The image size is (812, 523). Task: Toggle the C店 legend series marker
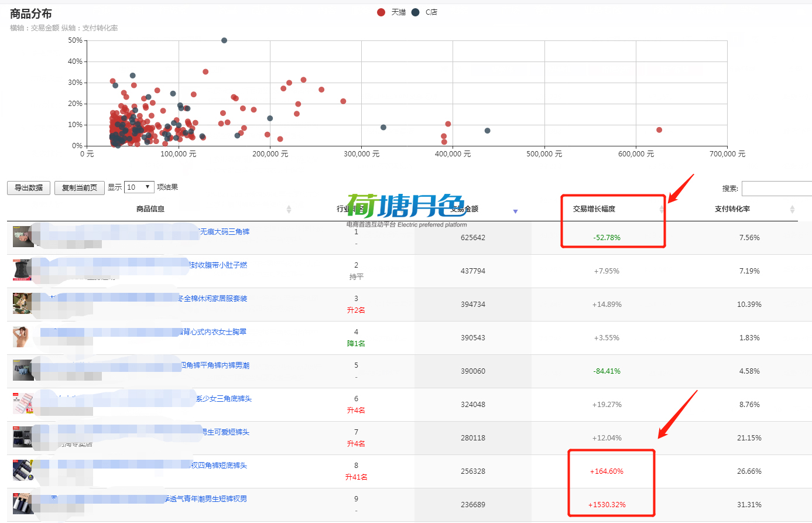pyautogui.click(x=415, y=12)
